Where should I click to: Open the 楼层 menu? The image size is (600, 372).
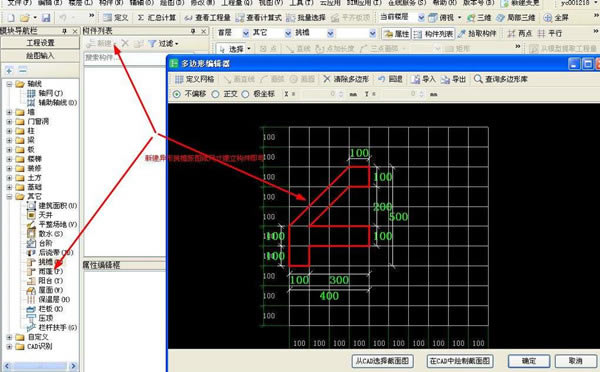pos(80,3)
